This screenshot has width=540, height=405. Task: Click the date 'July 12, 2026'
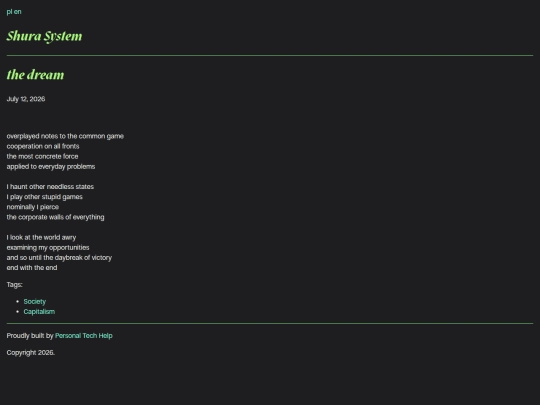26,99
